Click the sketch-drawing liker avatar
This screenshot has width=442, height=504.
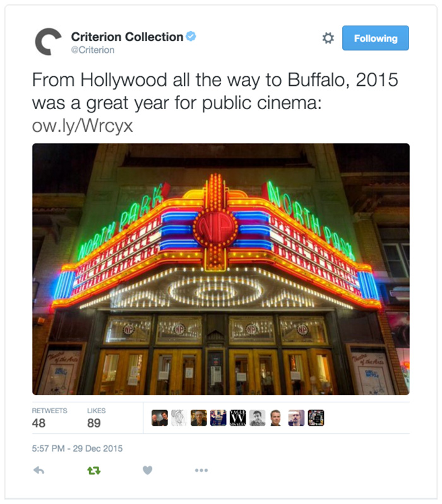tap(179, 418)
